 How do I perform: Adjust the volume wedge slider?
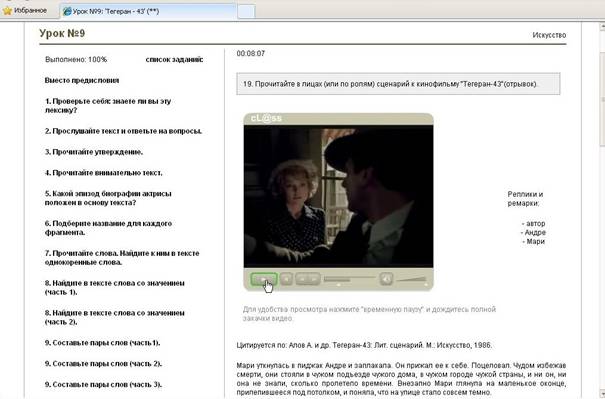point(412,279)
